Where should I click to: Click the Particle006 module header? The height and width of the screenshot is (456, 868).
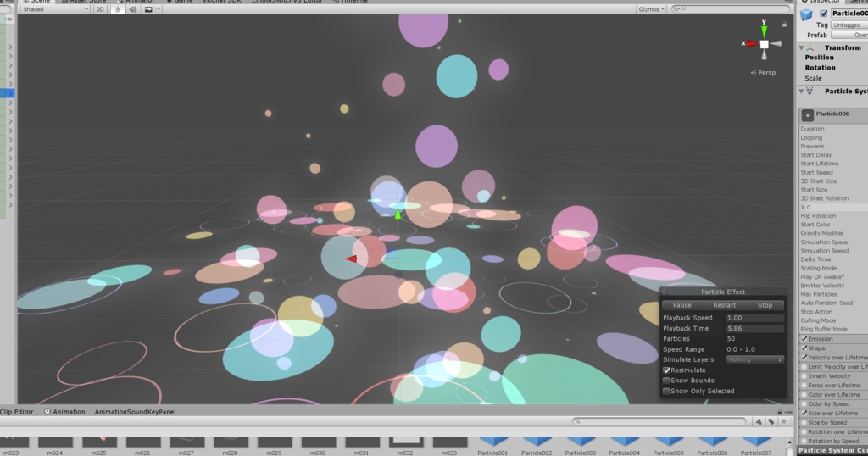pyautogui.click(x=833, y=114)
